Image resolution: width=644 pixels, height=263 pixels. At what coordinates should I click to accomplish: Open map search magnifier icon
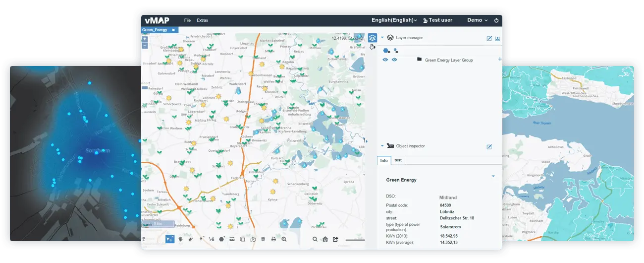[x=315, y=239]
